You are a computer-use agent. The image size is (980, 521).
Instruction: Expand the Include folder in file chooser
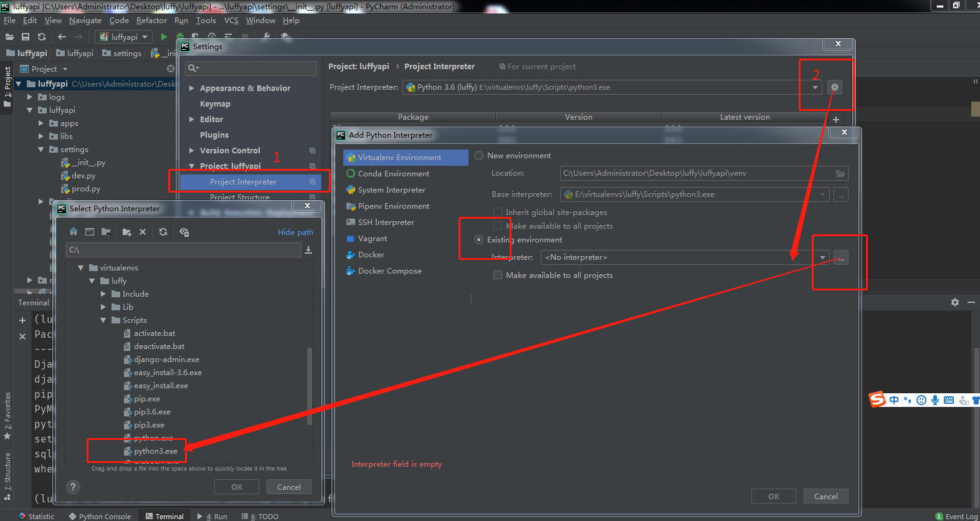point(103,294)
